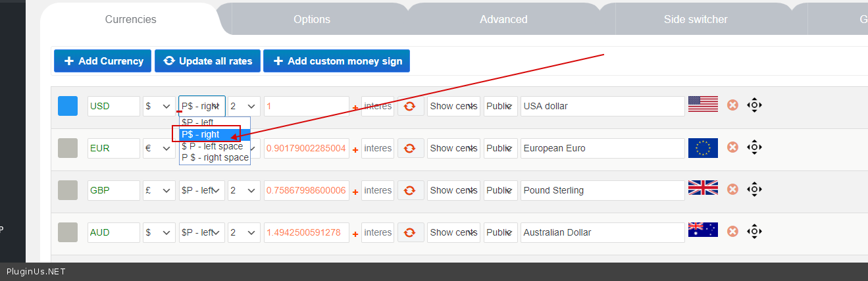The height and width of the screenshot is (281, 868).
Task: Open the Side switcher tab
Action: [696, 19]
